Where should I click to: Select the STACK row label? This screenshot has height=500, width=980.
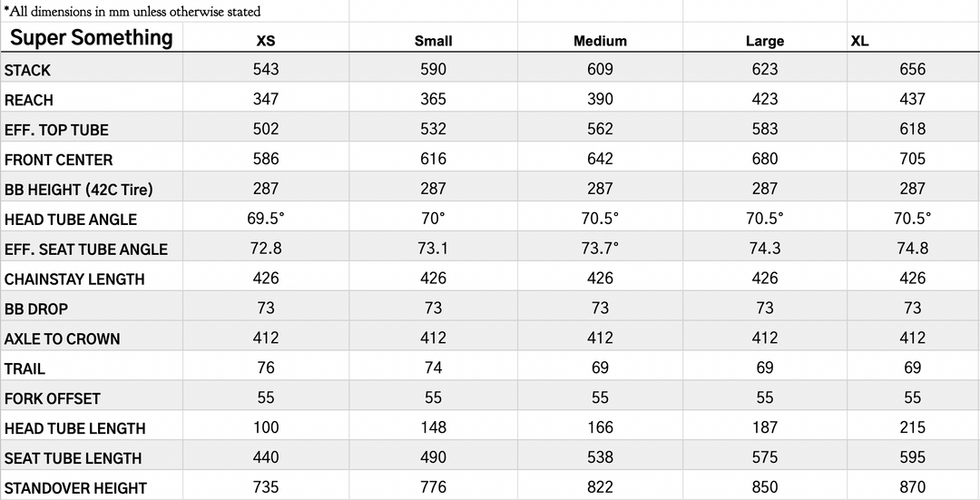[x=27, y=70]
